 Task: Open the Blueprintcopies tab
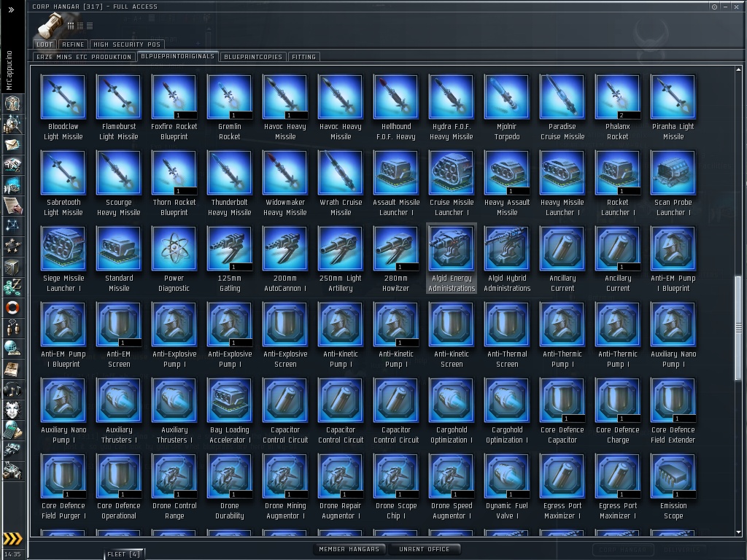tap(253, 57)
